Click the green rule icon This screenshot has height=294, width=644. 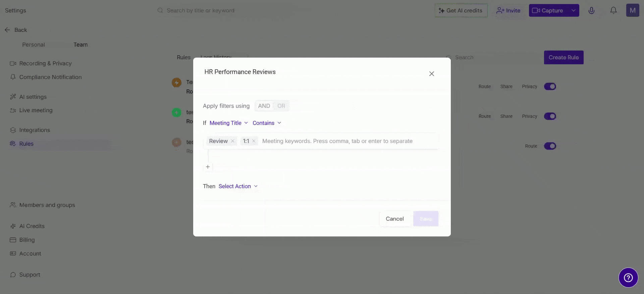point(176,112)
